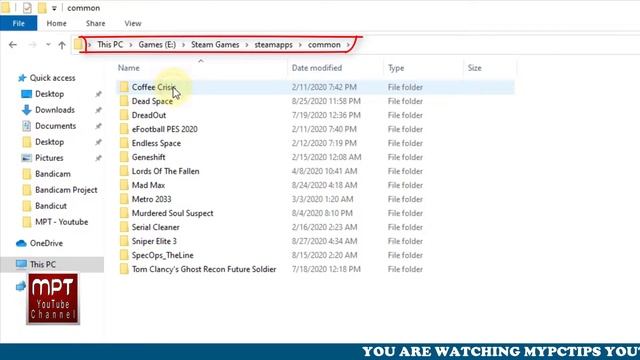The height and width of the screenshot is (360, 640).
Task: Expand the chevron after 'Steam Games' breadcrumb
Action: 247,45
